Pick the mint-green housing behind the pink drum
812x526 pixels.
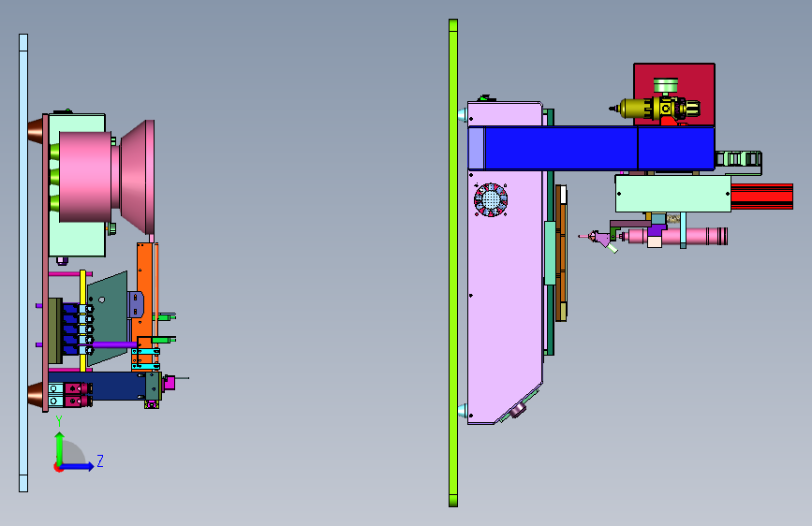click(x=78, y=238)
